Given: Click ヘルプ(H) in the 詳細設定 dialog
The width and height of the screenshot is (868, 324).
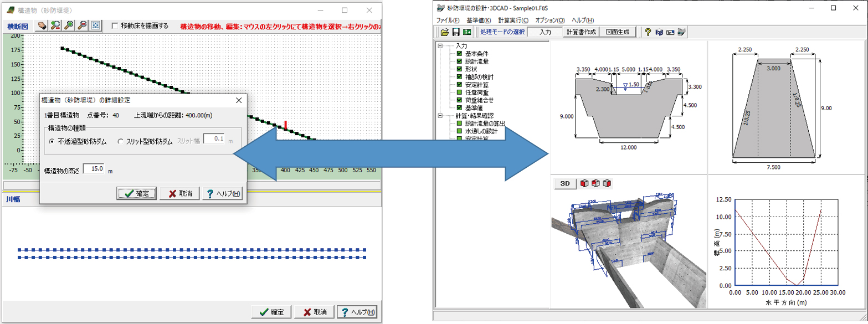Looking at the screenshot, I should pos(223,193).
